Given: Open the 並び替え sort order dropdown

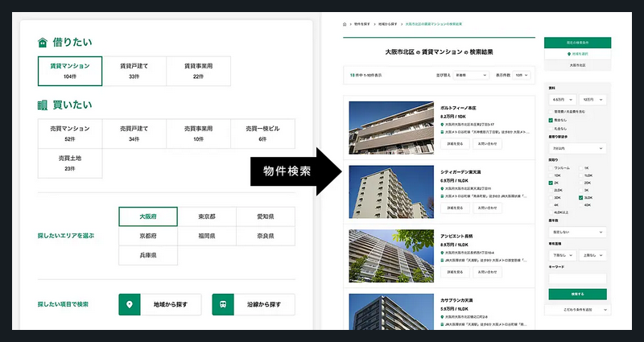Looking at the screenshot, I should pyautogui.click(x=472, y=75).
